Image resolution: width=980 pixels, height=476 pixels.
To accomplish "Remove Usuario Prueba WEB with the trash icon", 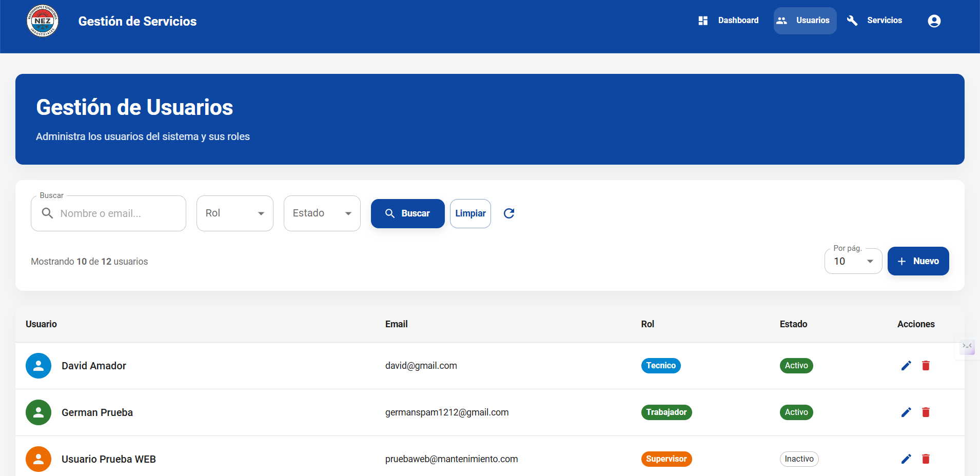I will 926,459.
